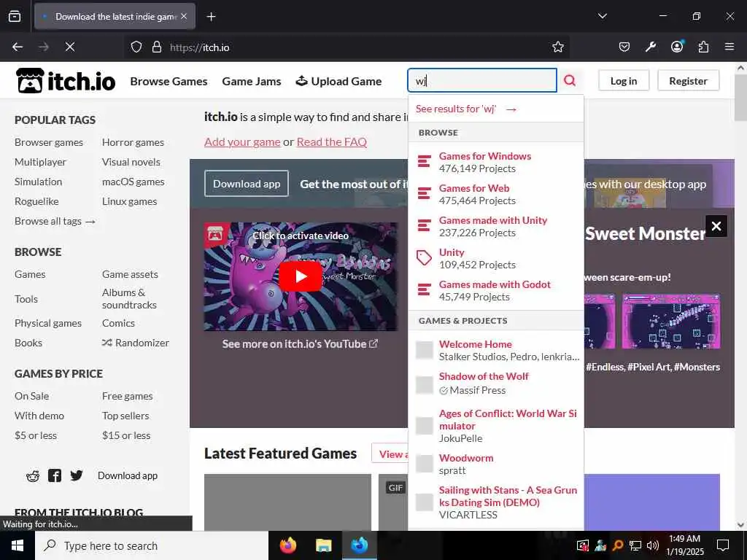The height and width of the screenshot is (560, 747).
Task: Click the Download app banner button
Action: pyautogui.click(x=247, y=184)
